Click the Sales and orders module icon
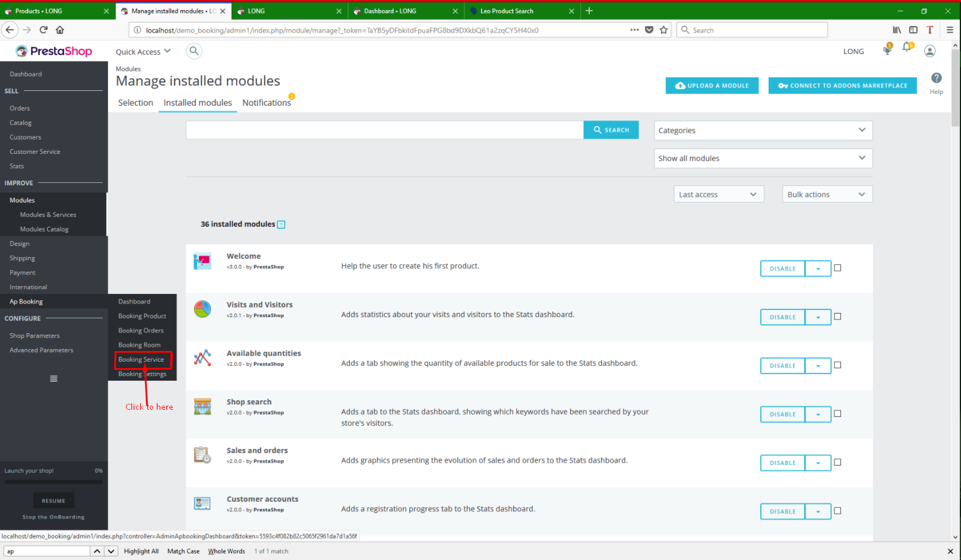The height and width of the screenshot is (560, 961). 203,455
